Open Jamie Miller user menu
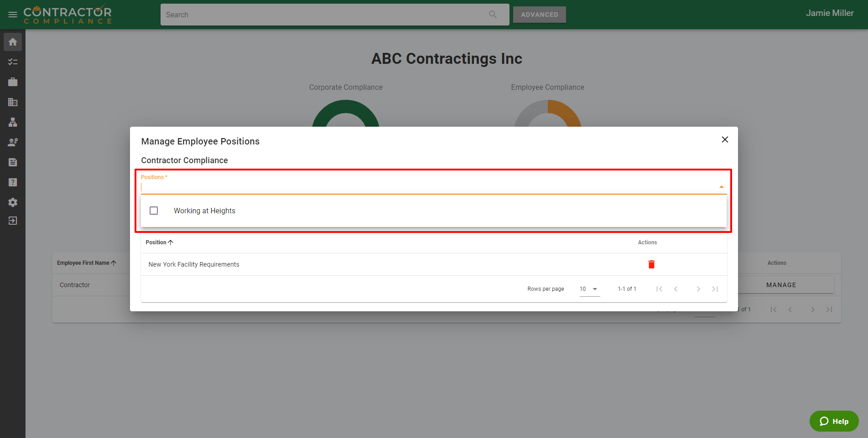The width and height of the screenshot is (868, 438). (829, 13)
